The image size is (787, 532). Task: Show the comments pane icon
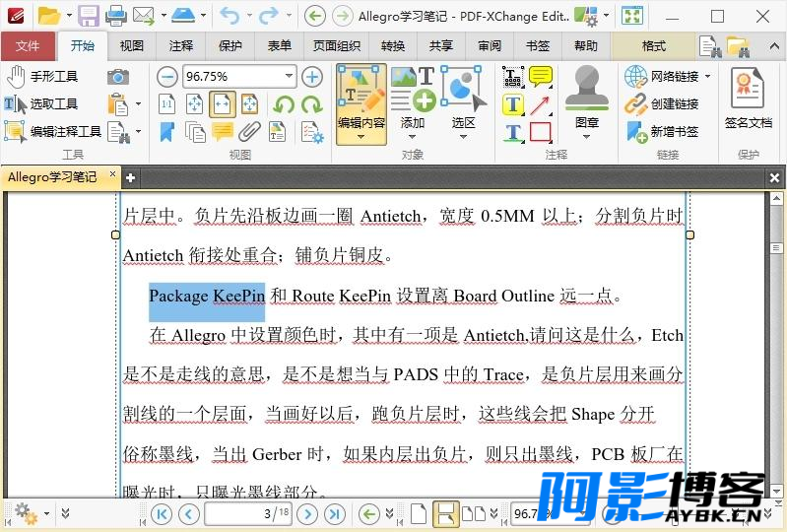click(x=223, y=132)
